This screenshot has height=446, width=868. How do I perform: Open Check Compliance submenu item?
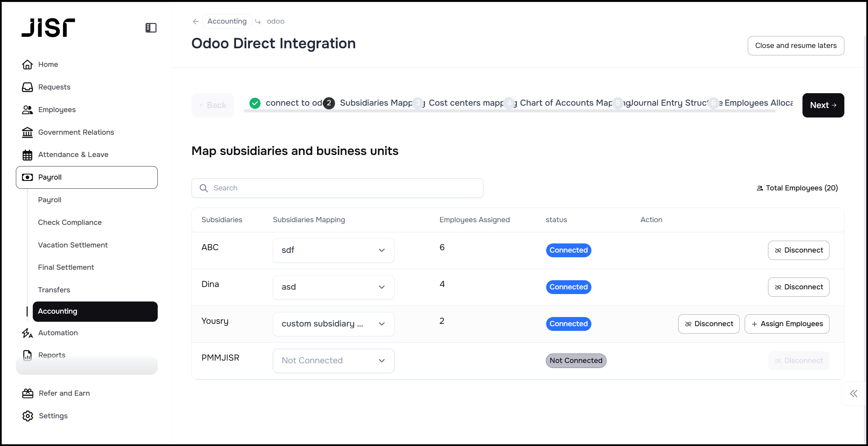[x=70, y=222]
